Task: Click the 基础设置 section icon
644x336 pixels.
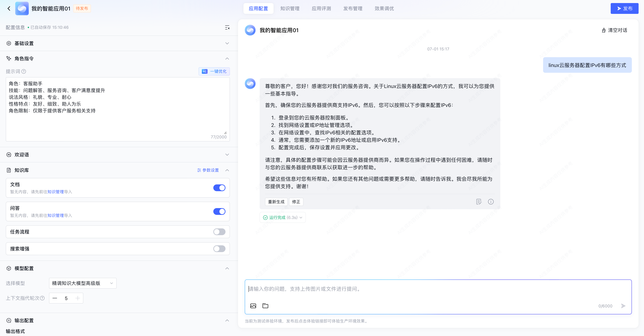Action: (x=9, y=43)
